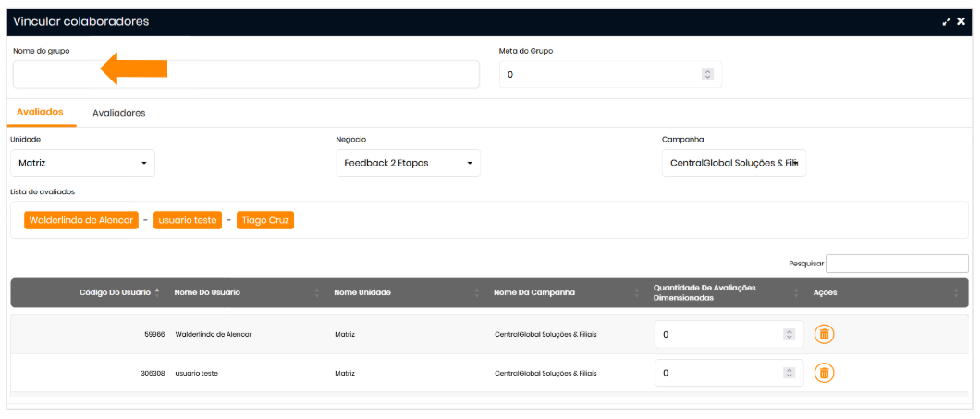Sort by Código Do Usuário column
The height and width of the screenshot is (419, 980).
tap(116, 292)
